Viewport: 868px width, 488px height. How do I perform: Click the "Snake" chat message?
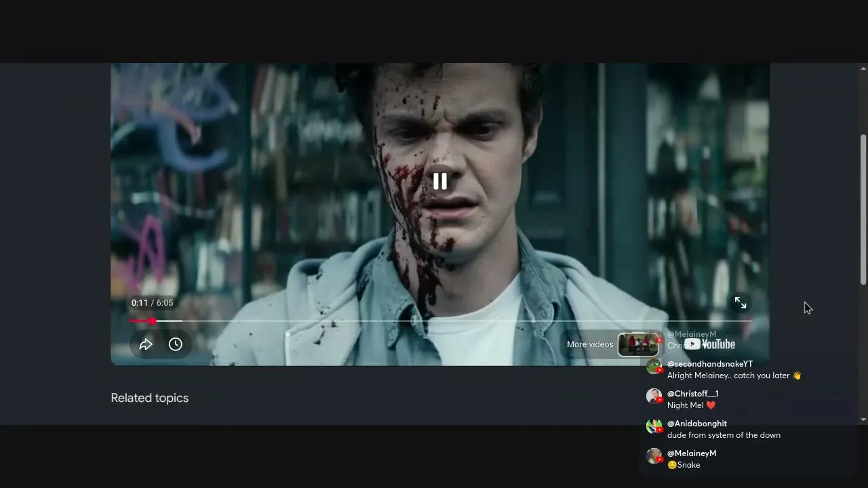684,465
